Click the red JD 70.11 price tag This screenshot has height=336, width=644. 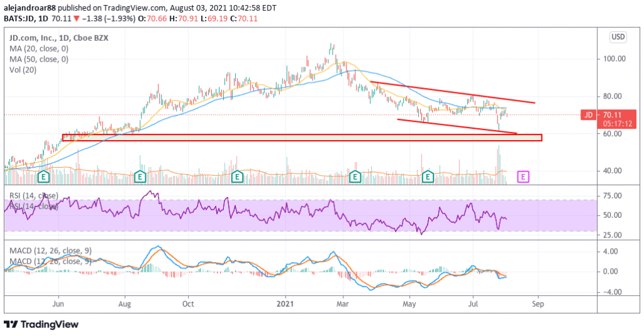pyautogui.click(x=609, y=115)
